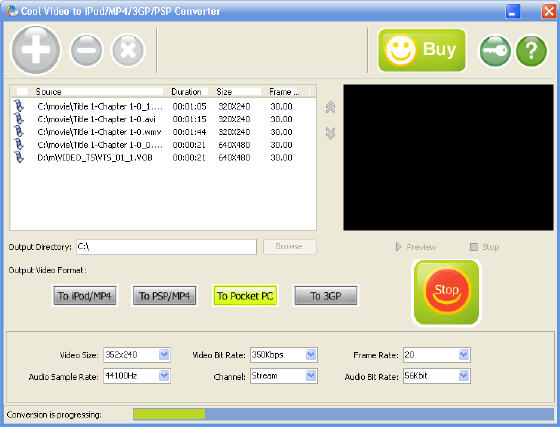Screen dimensions: 560x427
Task: Click the Stop preview control
Action: pyautogui.click(x=485, y=247)
